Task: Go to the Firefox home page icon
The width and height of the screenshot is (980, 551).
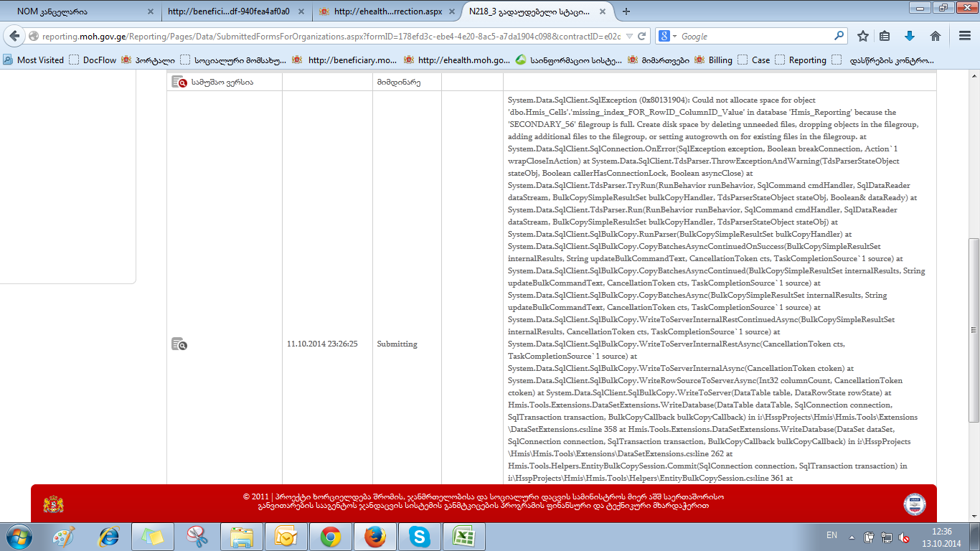Action: pyautogui.click(x=935, y=36)
